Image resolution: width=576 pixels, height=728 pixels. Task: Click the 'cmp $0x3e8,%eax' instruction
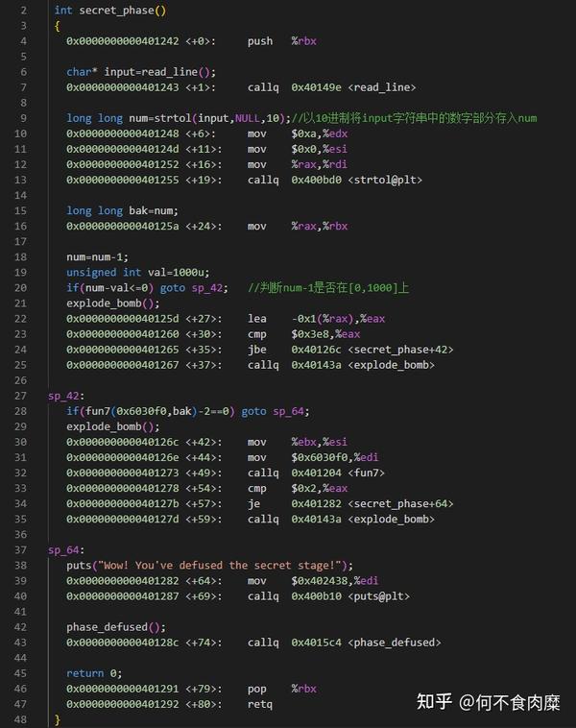coord(303,334)
